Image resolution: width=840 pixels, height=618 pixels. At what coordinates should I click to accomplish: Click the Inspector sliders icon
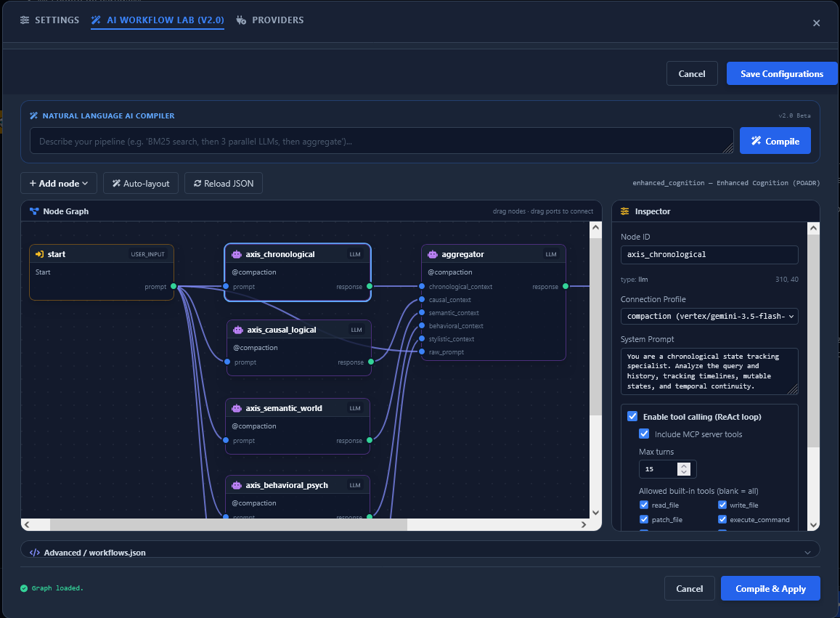[x=624, y=211]
